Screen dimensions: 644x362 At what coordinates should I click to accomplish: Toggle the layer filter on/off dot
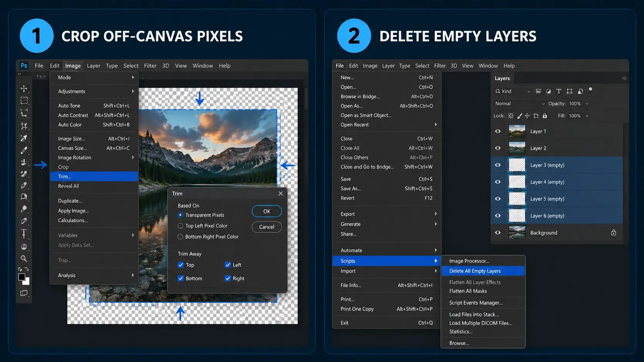pos(590,90)
